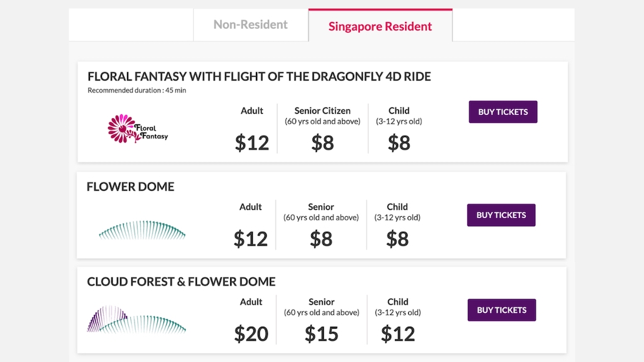Viewport: 644px width, 362px height.
Task: Switch to the Non-Resident tab
Action: click(250, 25)
